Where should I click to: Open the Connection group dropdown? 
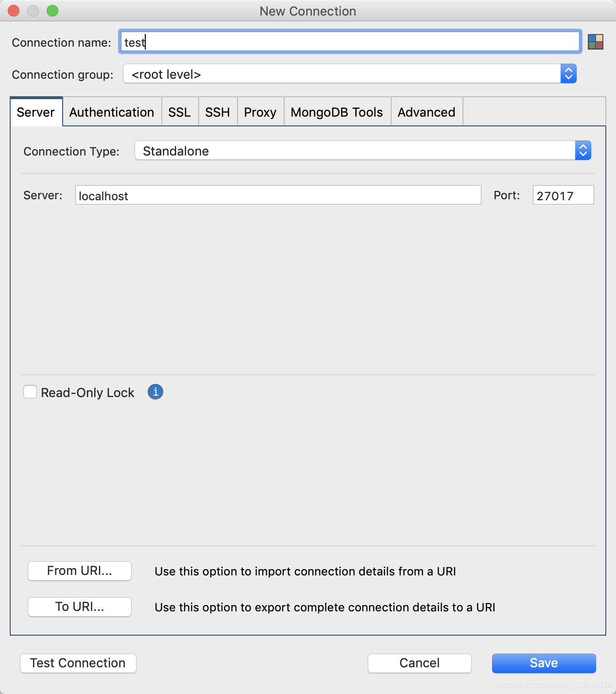(340, 73)
